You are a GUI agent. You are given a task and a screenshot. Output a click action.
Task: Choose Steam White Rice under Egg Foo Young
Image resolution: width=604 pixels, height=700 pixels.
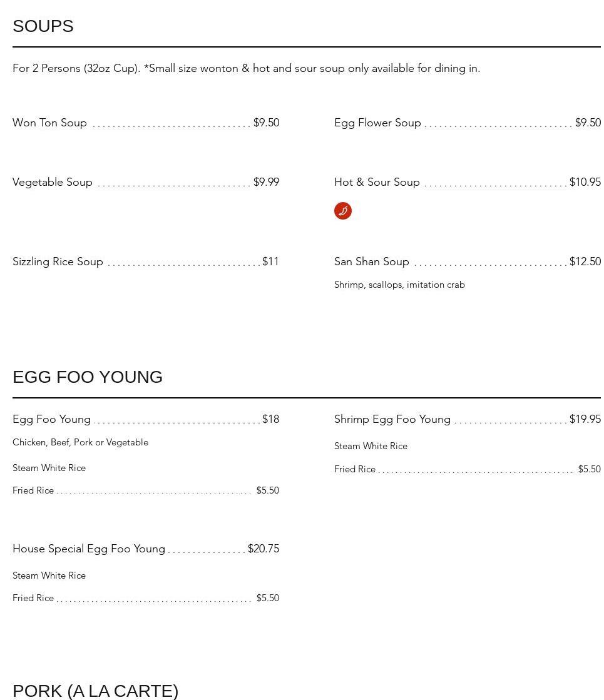point(49,468)
